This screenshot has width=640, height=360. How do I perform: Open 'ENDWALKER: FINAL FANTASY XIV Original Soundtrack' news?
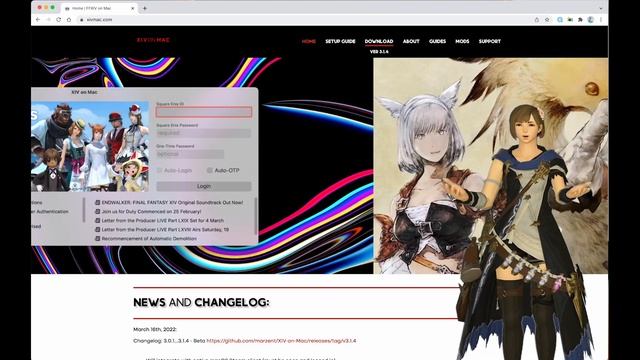tap(172, 202)
